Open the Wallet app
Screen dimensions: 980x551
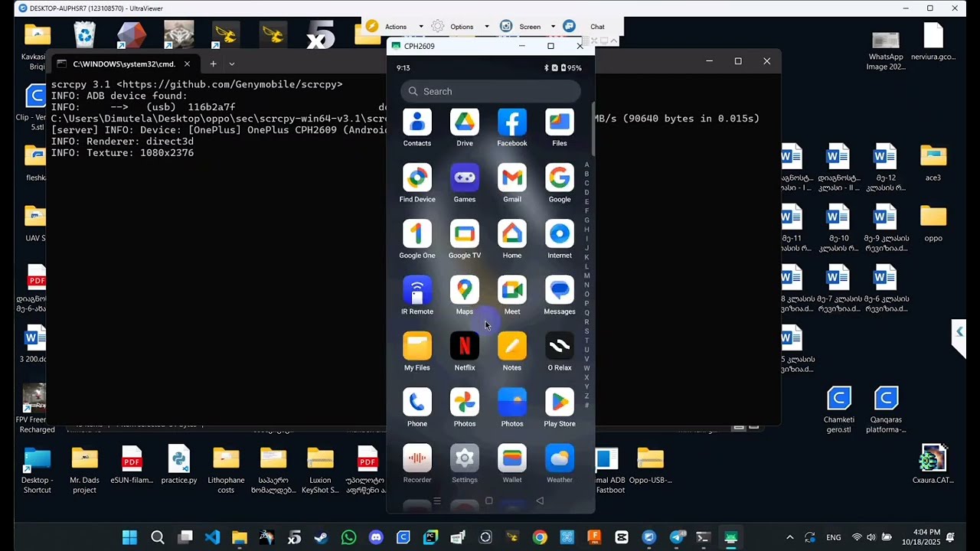512,462
